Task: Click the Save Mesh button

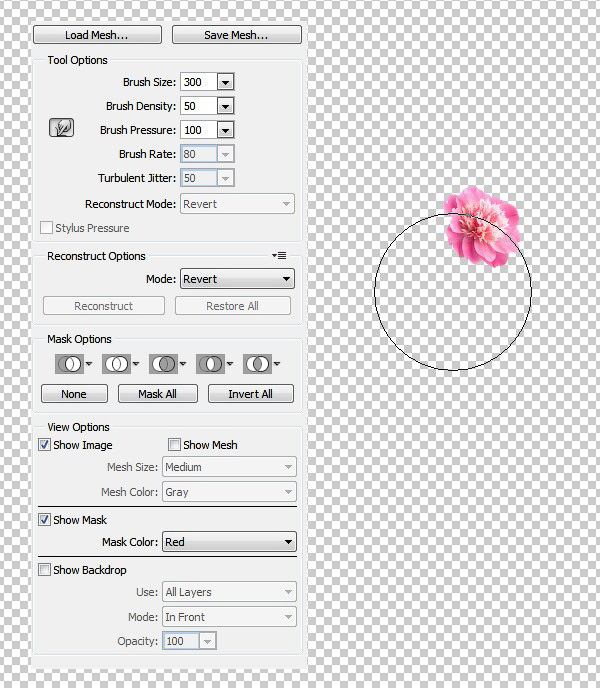Action: click(x=237, y=35)
